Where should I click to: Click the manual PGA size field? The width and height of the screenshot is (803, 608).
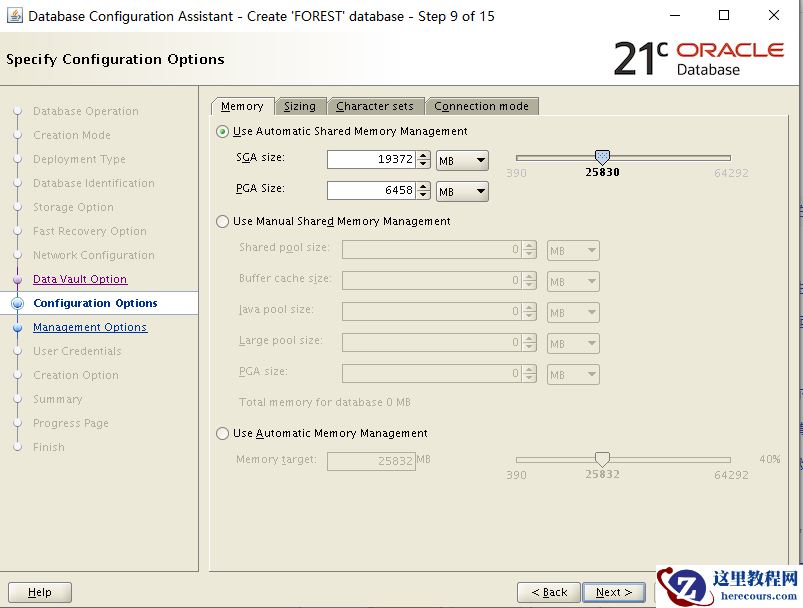point(432,374)
